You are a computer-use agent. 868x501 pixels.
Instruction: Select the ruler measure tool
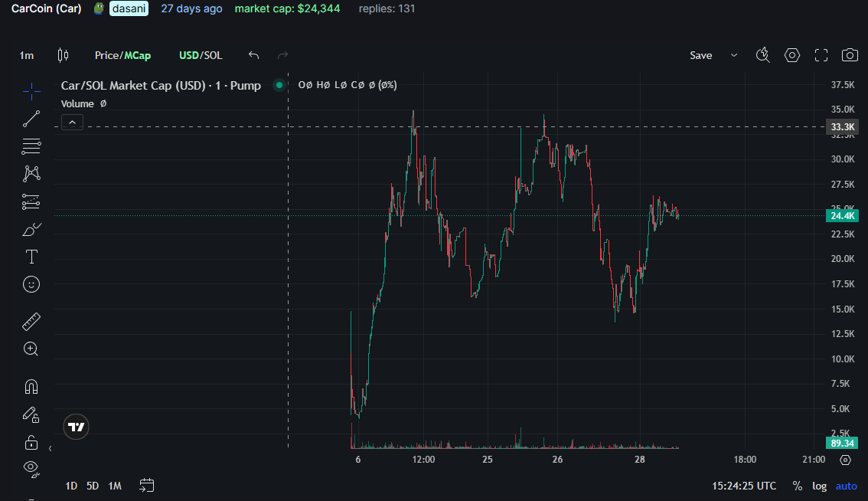point(31,322)
